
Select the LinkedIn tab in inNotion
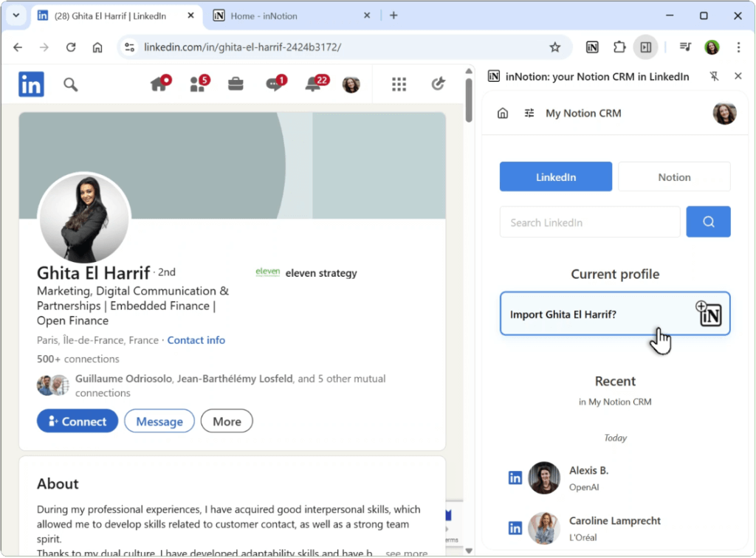(x=555, y=177)
